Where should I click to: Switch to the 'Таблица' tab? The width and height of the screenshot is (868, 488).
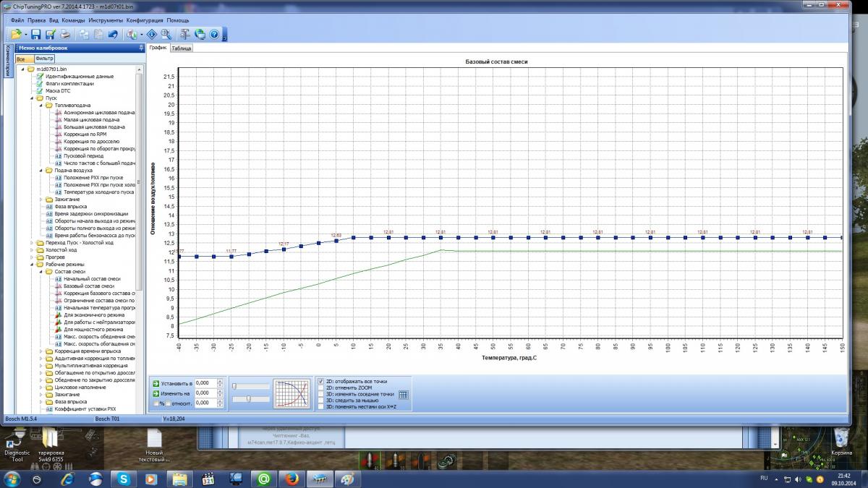[182, 48]
